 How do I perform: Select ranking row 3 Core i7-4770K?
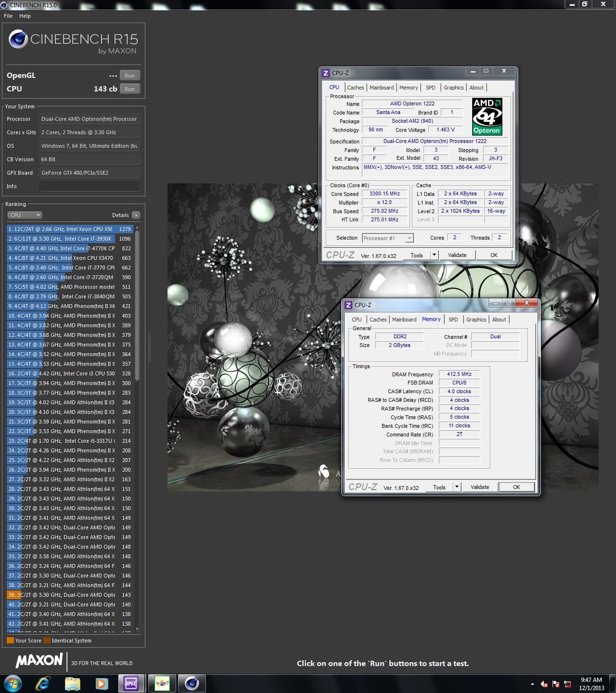coord(70,248)
